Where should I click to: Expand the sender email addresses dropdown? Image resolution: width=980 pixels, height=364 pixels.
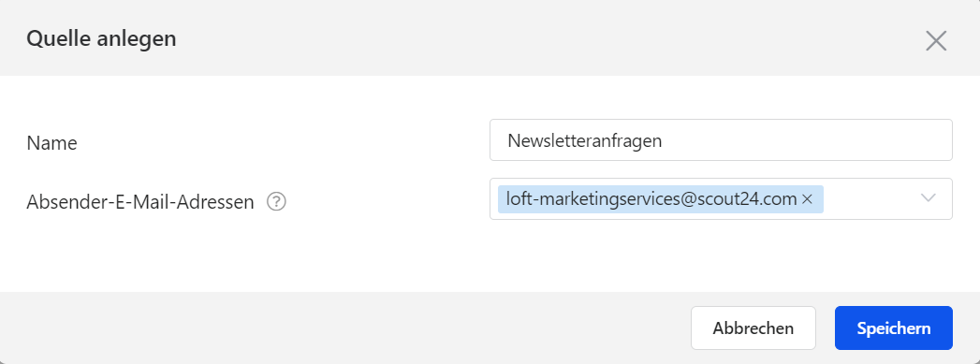(929, 198)
